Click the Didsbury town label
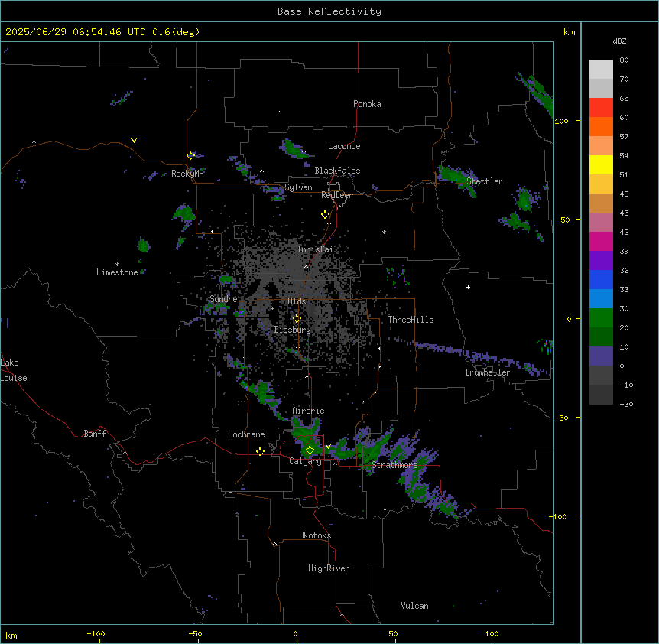 (x=293, y=330)
